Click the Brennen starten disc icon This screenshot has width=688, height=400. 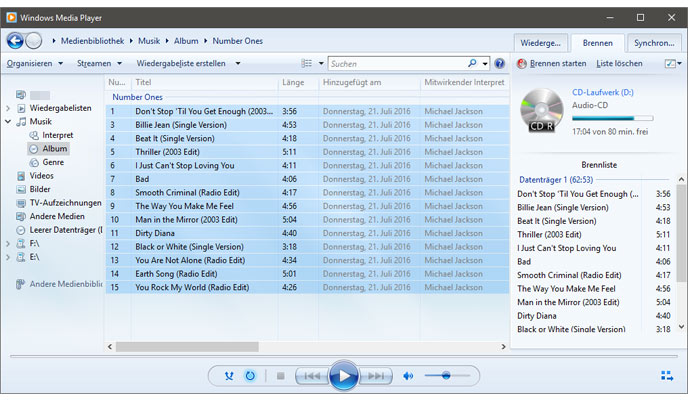tap(522, 64)
